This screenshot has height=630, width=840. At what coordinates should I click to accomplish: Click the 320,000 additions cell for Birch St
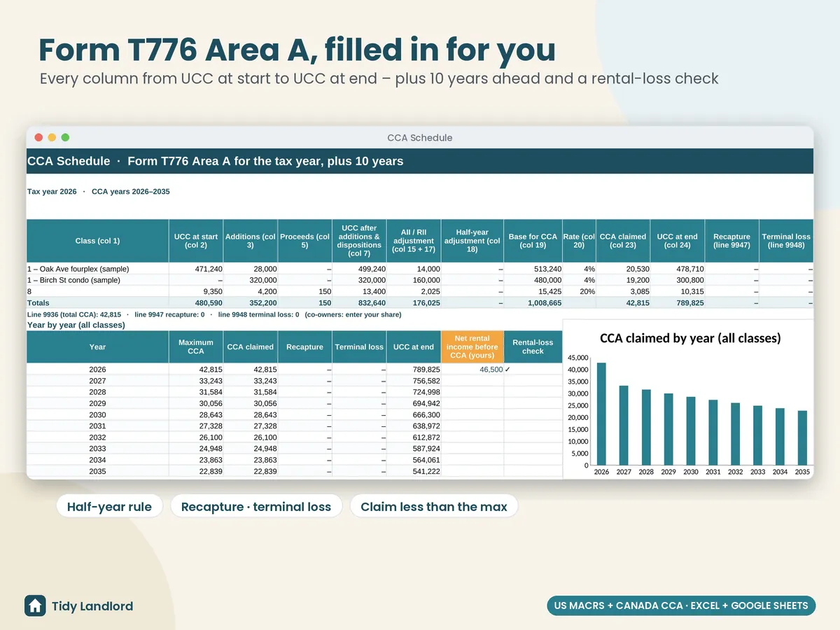pyautogui.click(x=251, y=280)
